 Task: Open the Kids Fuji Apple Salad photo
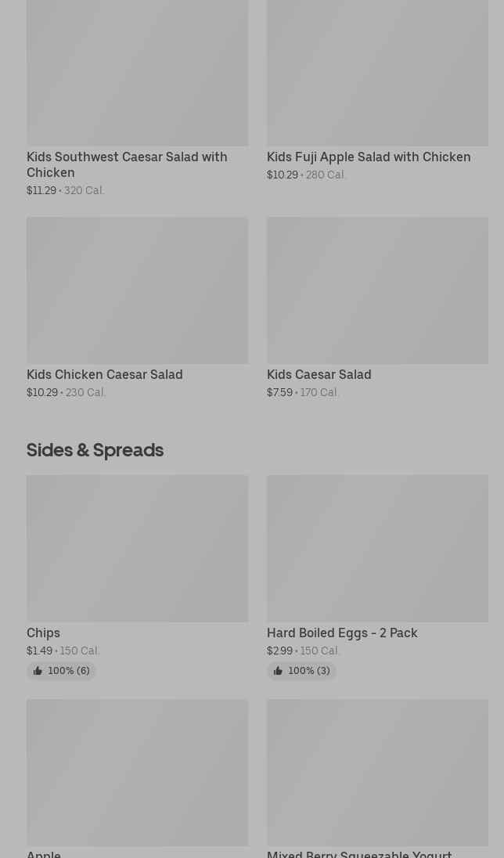377,73
